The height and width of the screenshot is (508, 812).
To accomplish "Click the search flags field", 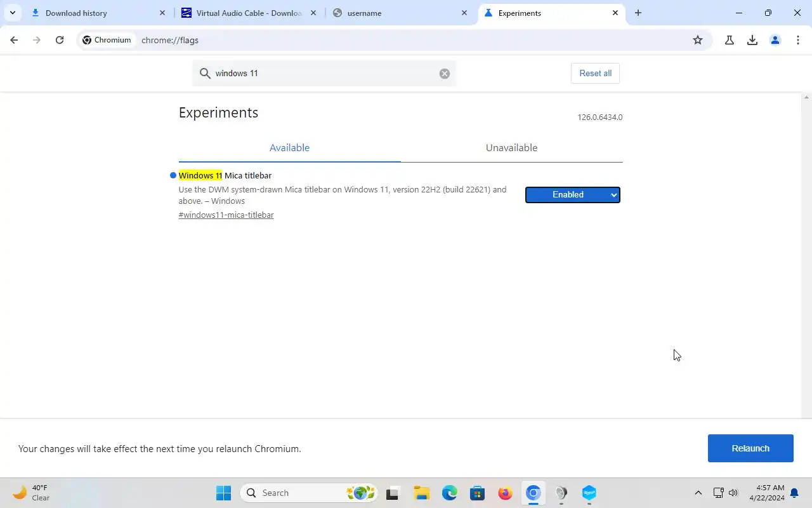I will (324, 73).
